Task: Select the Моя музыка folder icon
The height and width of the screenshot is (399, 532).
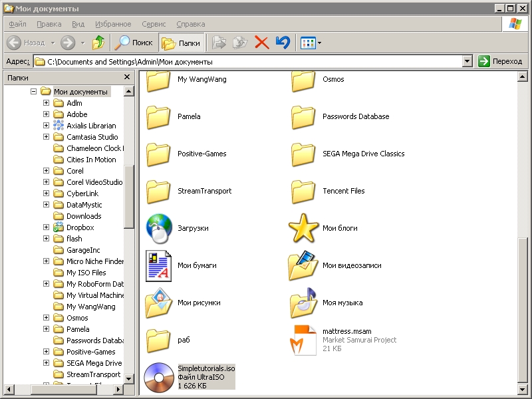Action: point(303,303)
